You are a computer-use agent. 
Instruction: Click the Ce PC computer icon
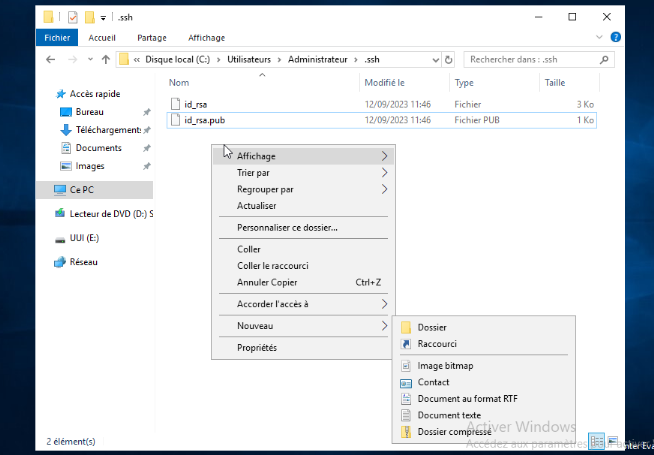click(x=60, y=189)
